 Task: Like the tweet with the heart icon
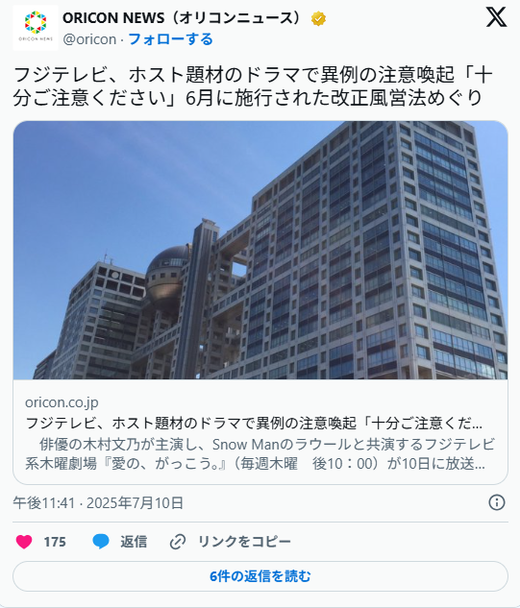(24, 541)
